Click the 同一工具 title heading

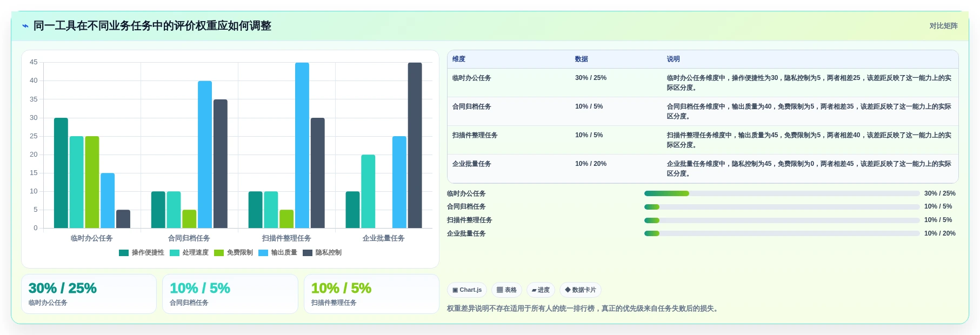coord(152,26)
